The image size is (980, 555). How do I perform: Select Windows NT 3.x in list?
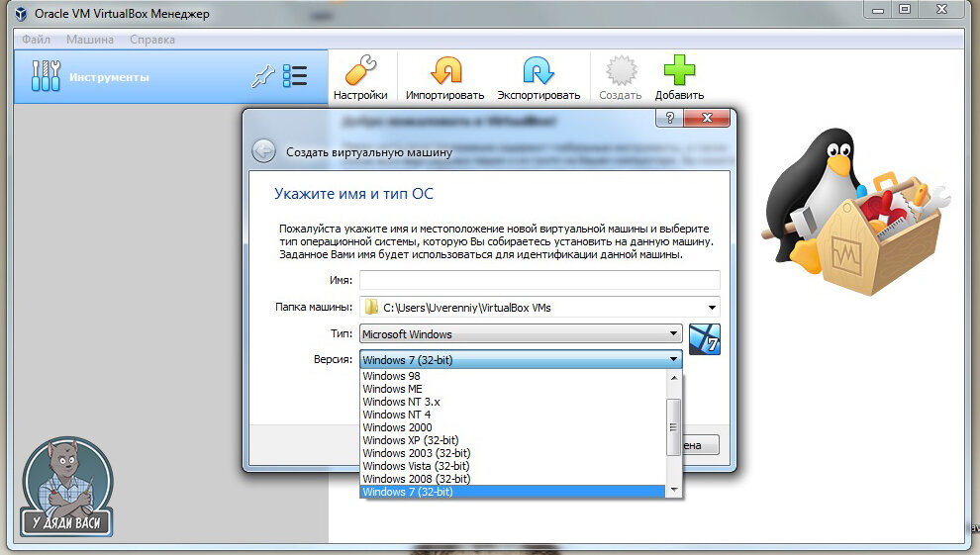513,402
